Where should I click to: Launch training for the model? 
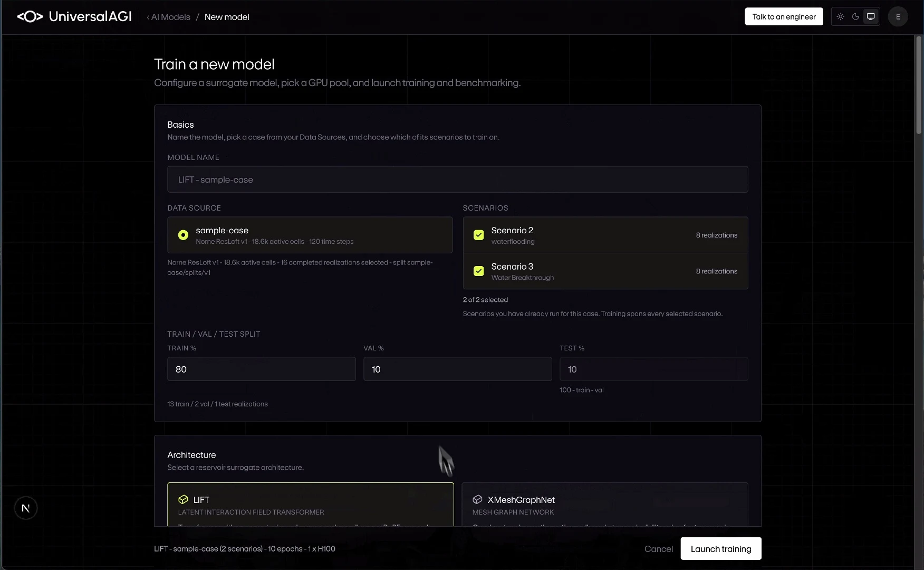tap(721, 549)
